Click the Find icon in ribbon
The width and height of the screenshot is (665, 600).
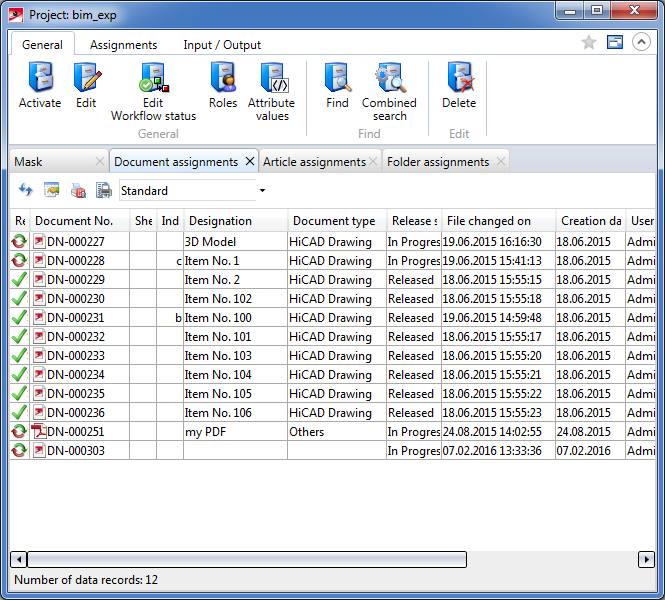coord(337,85)
